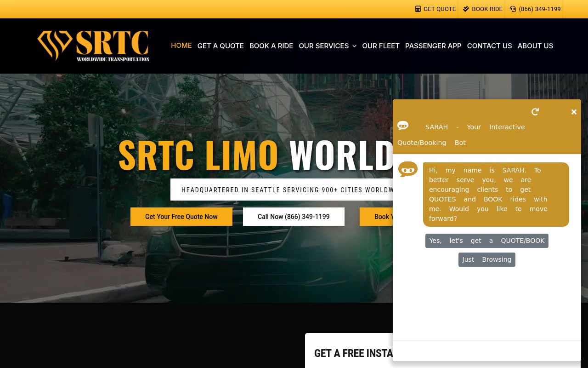Click the Call Now (866) 349-1199 button

coord(294,217)
